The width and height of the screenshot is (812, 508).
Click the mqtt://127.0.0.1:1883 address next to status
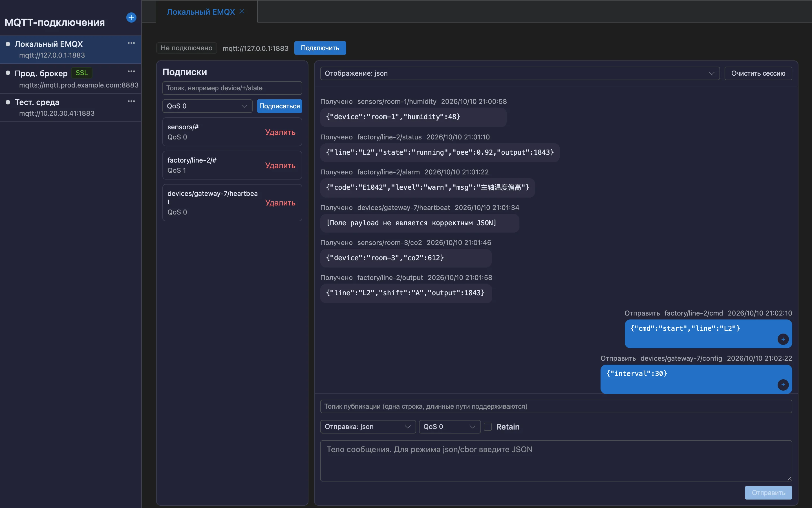pos(255,48)
